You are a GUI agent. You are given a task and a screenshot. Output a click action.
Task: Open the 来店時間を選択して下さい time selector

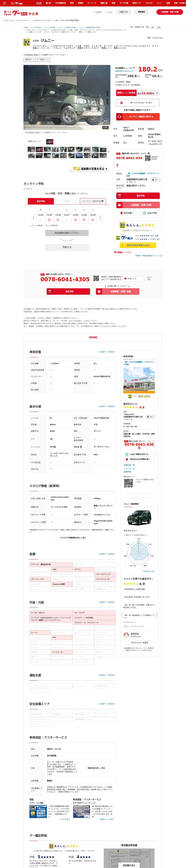67,233
